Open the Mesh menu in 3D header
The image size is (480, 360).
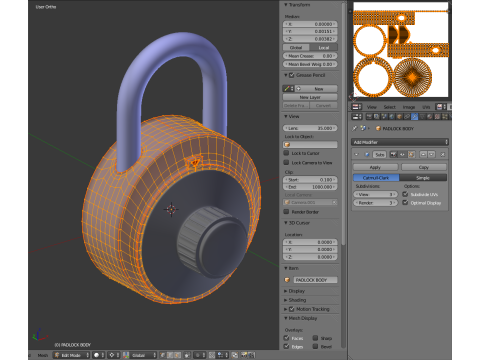pyautogui.click(x=43, y=355)
